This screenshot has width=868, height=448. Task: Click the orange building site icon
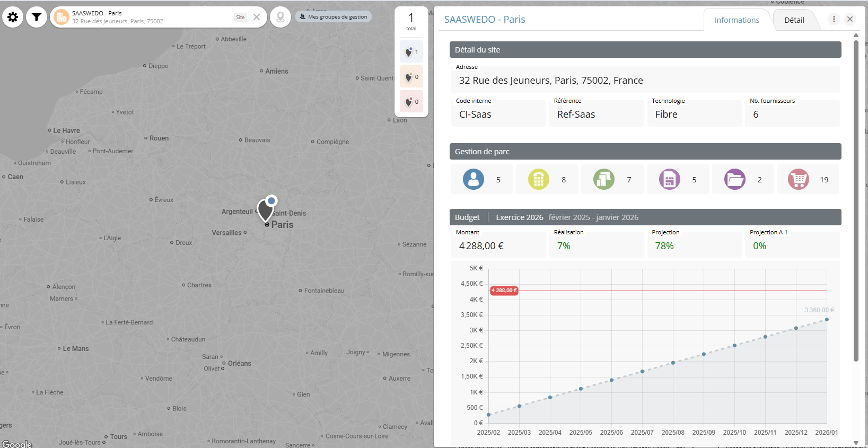[62, 17]
